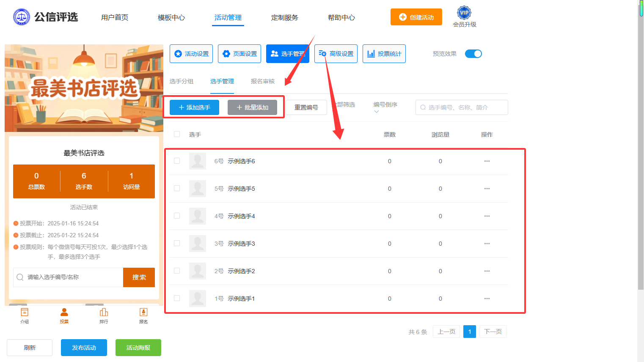
Task: Select the 投票 icon in preview footer
Action: [x=64, y=312]
